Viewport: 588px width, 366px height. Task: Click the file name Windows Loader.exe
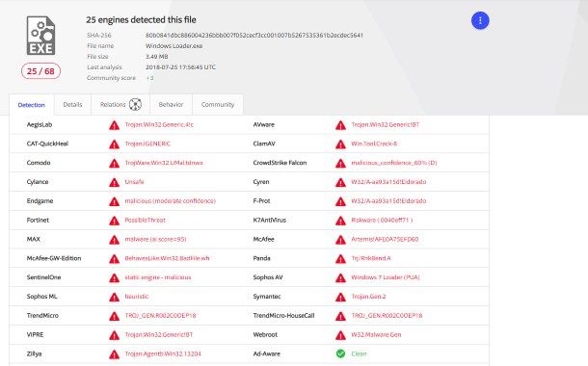click(x=174, y=45)
